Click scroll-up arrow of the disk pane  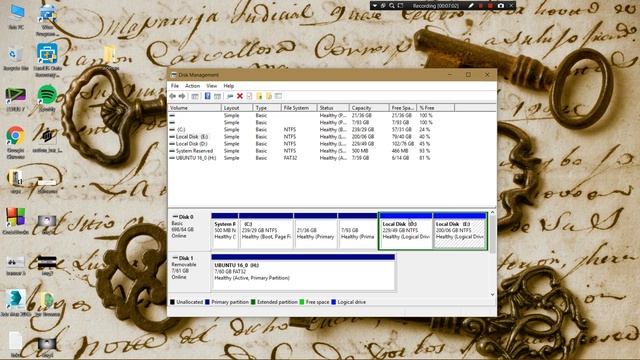(493, 213)
